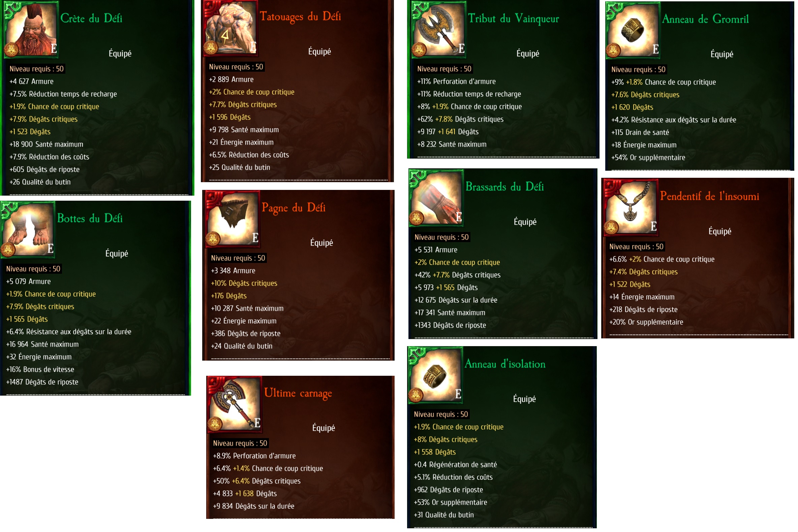Click Équipé label on Pagne du Défi
Viewport: 798px width, 532px height.
(x=321, y=242)
